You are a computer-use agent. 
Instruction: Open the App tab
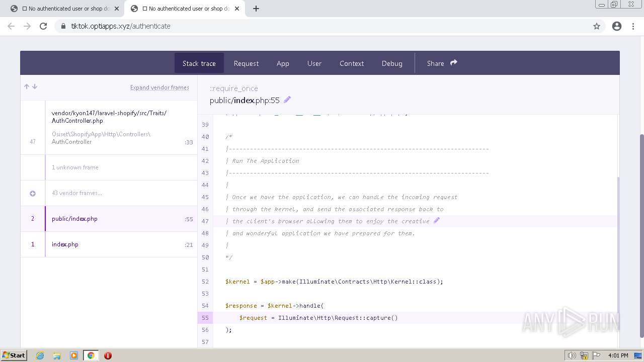point(283,63)
